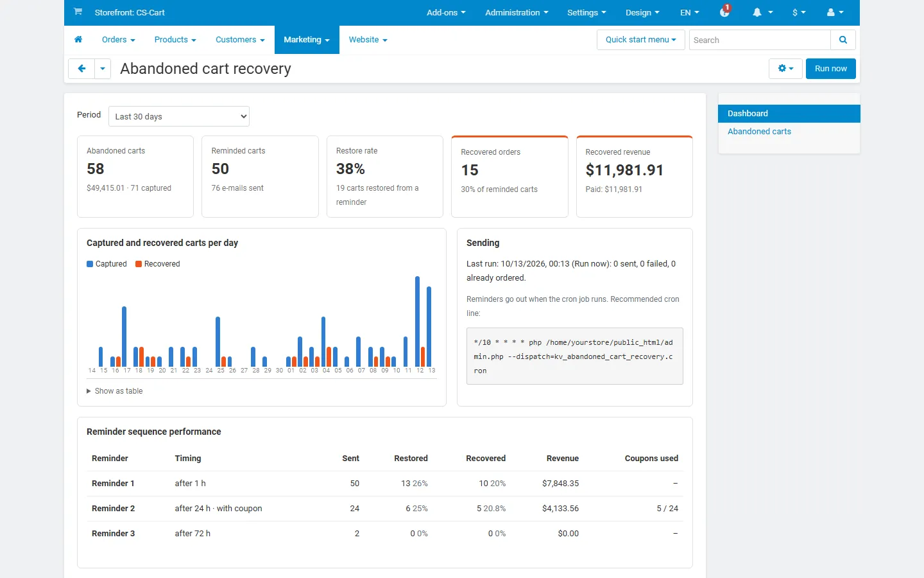
Task: Open the Administration menu
Action: 517,12
